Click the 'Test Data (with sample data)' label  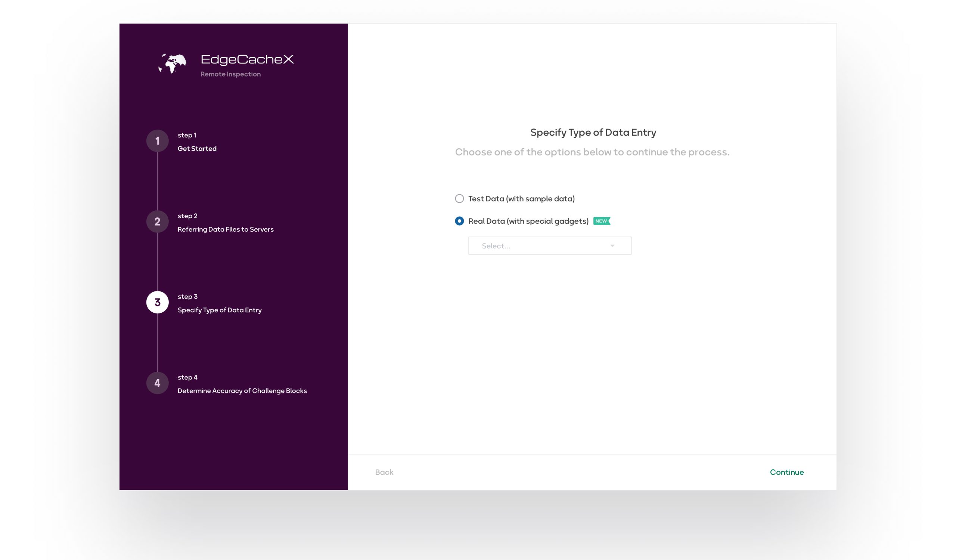[522, 199]
